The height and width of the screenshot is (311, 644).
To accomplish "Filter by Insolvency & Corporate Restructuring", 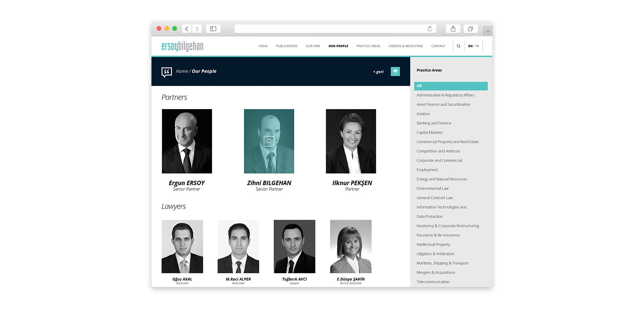I will [448, 226].
